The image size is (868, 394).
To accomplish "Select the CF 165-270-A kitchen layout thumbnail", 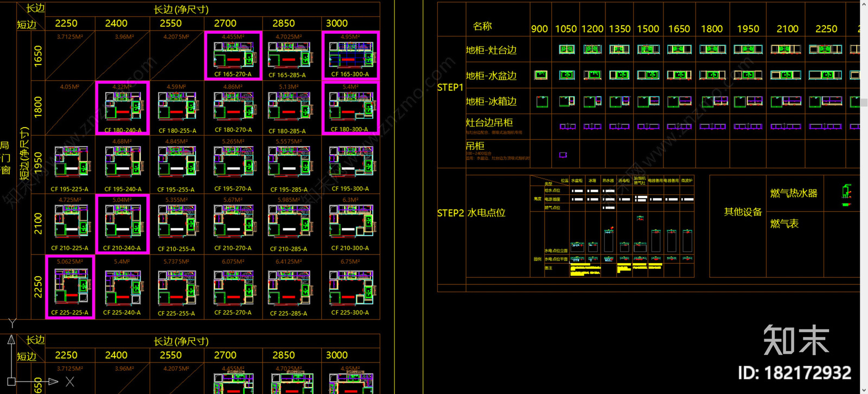I will tap(233, 55).
